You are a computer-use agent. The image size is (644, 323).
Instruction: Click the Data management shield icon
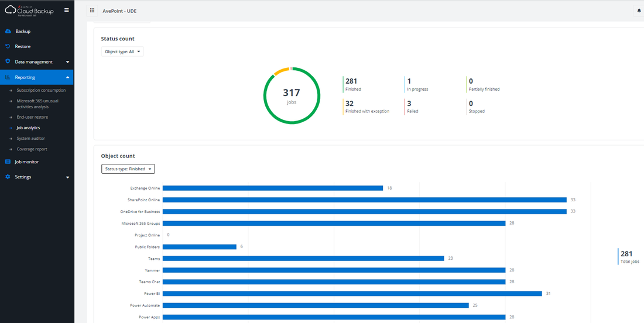tap(8, 61)
